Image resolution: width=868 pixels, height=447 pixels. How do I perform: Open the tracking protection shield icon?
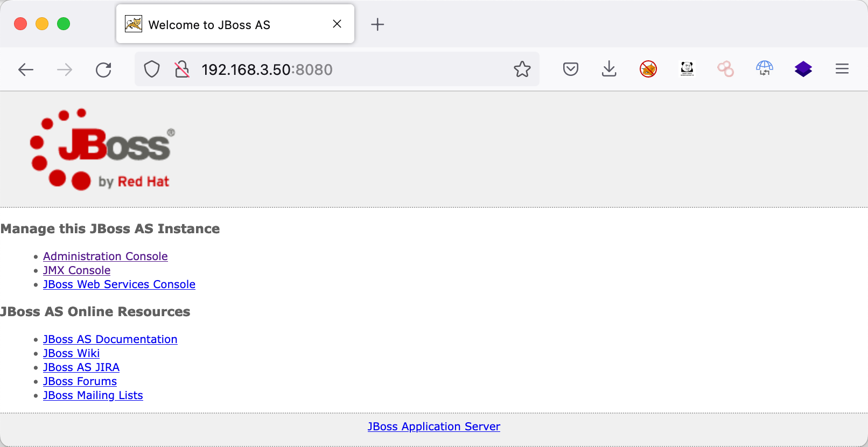tap(152, 69)
